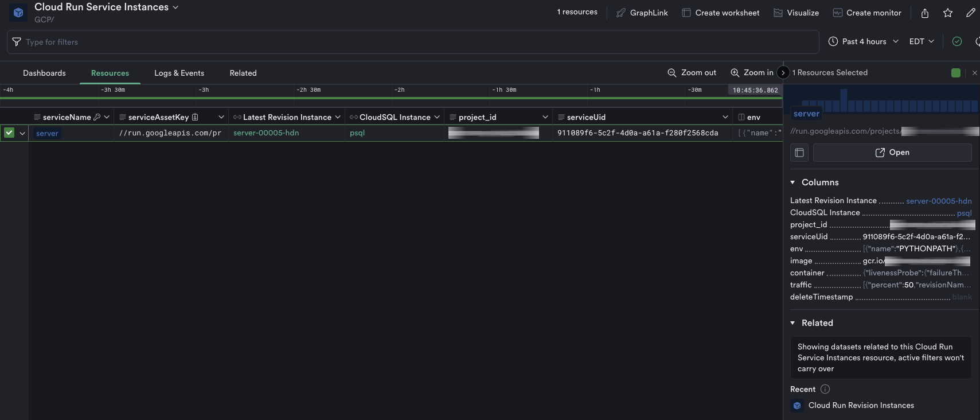Click the panel layout icon left of Open
This screenshot has height=420, width=980.
799,153
